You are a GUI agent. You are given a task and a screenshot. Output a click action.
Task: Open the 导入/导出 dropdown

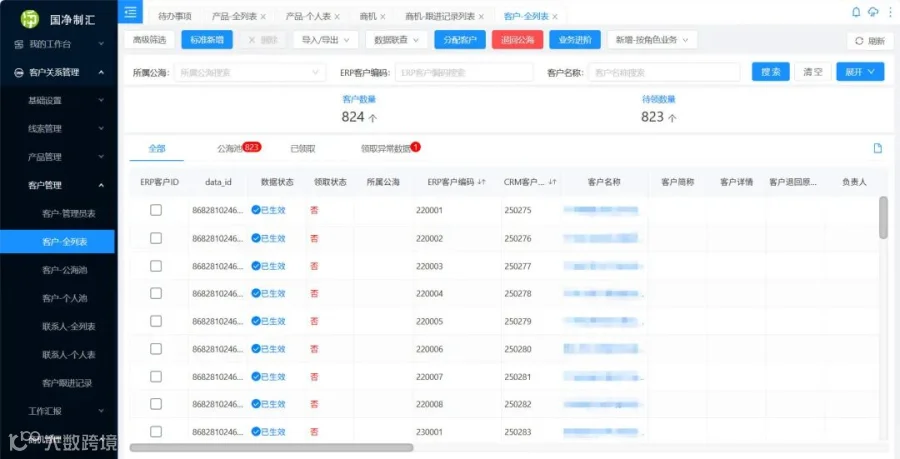(325, 40)
